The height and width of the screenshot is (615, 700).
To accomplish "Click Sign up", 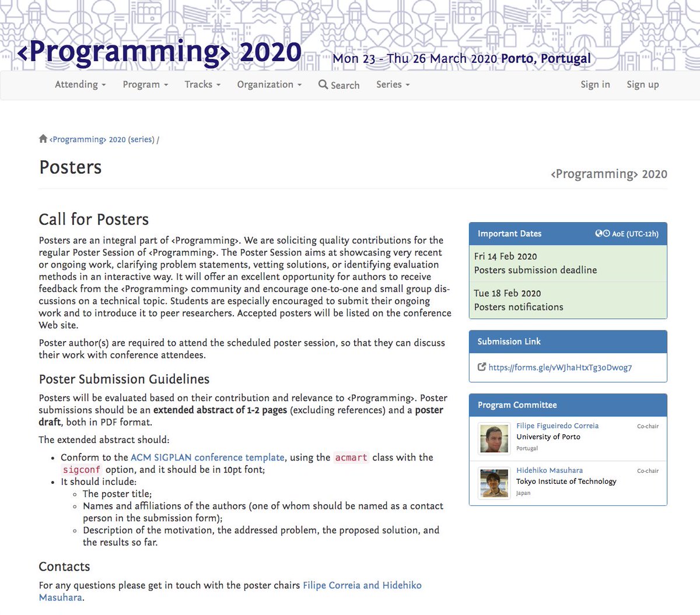I will pyautogui.click(x=643, y=85).
